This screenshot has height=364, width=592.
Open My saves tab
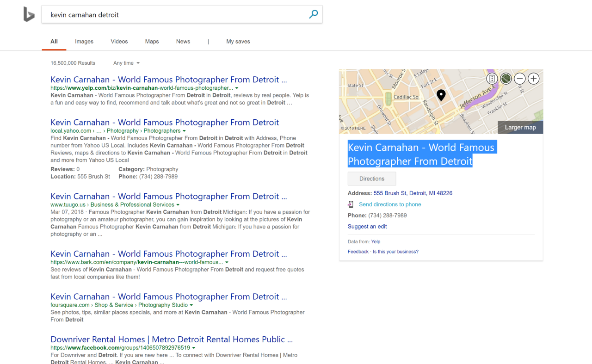(238, 42)
